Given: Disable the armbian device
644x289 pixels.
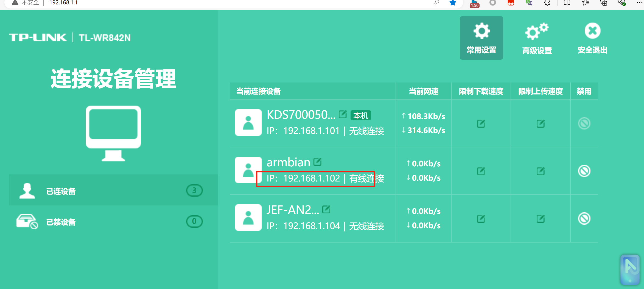Looking at the screenshot, I should [x=584, y=171].
